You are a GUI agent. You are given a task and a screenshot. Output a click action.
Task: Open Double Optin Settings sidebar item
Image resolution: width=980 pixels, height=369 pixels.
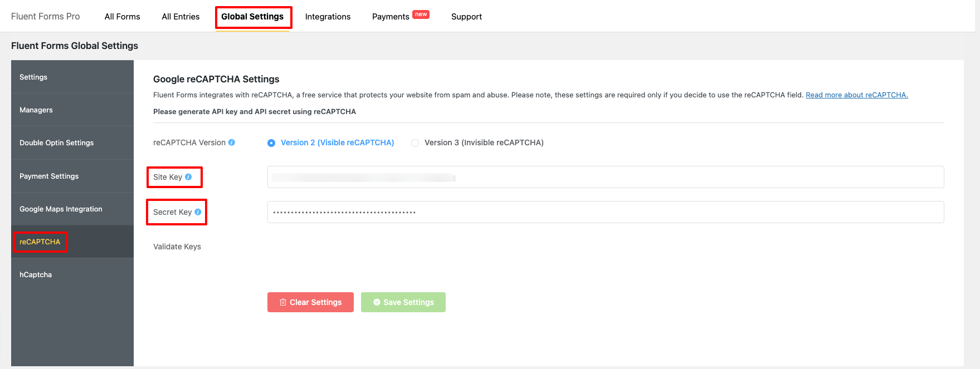(72, 143)
